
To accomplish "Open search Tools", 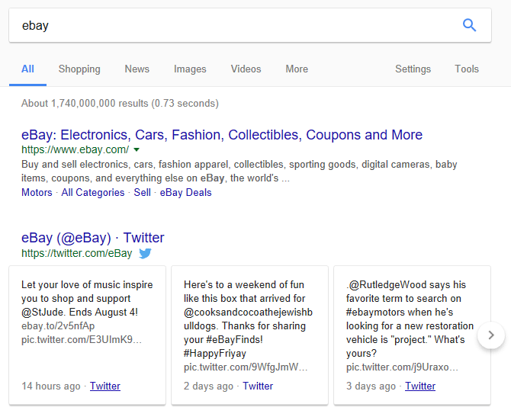I will pyautogui.click(x=467, y=69).
